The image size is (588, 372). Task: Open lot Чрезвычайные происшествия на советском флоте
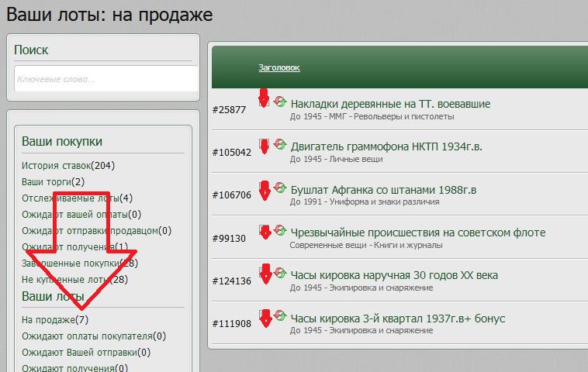pos(418,232)
